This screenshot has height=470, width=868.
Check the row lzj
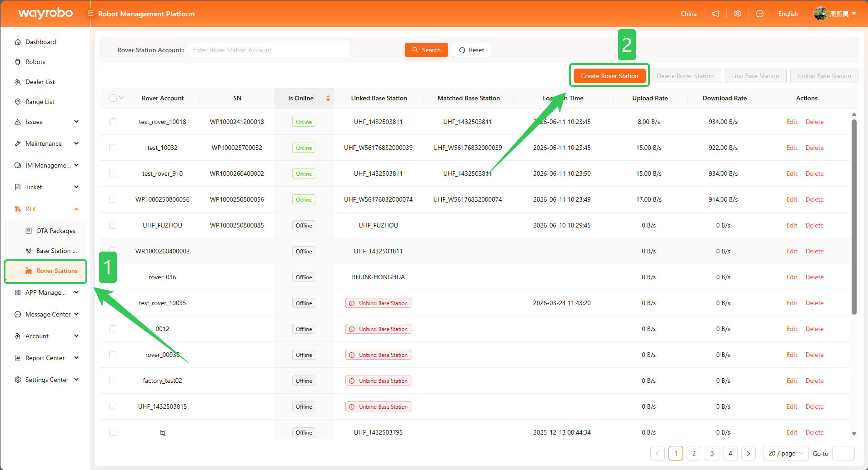(x=113, y=432)
